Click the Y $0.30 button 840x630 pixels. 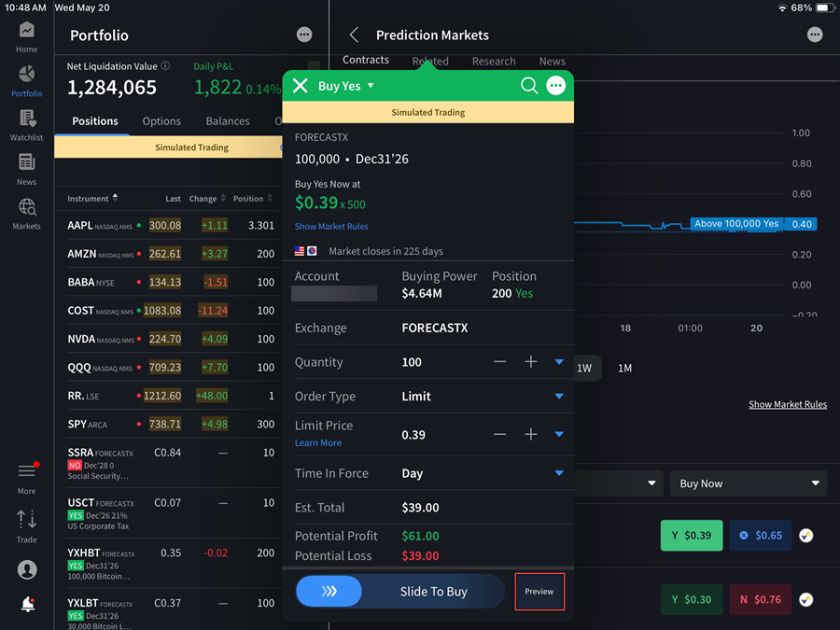(692, 599)
